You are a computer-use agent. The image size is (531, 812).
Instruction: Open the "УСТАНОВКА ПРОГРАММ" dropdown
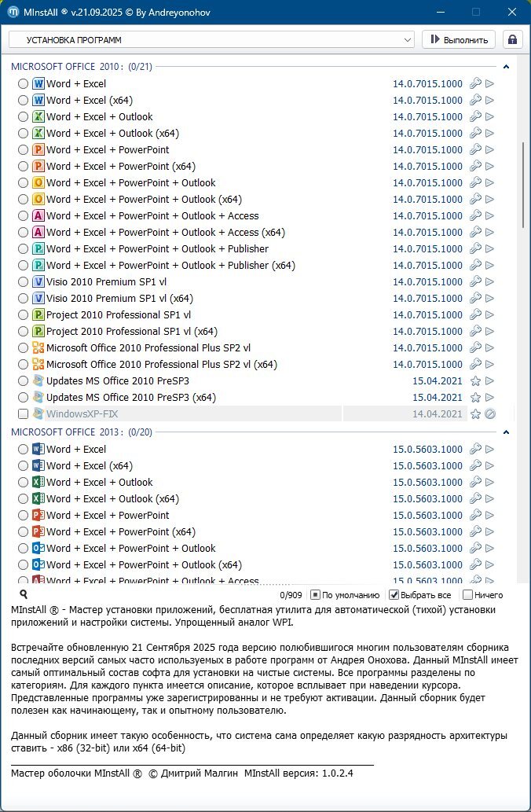[211, 39]
